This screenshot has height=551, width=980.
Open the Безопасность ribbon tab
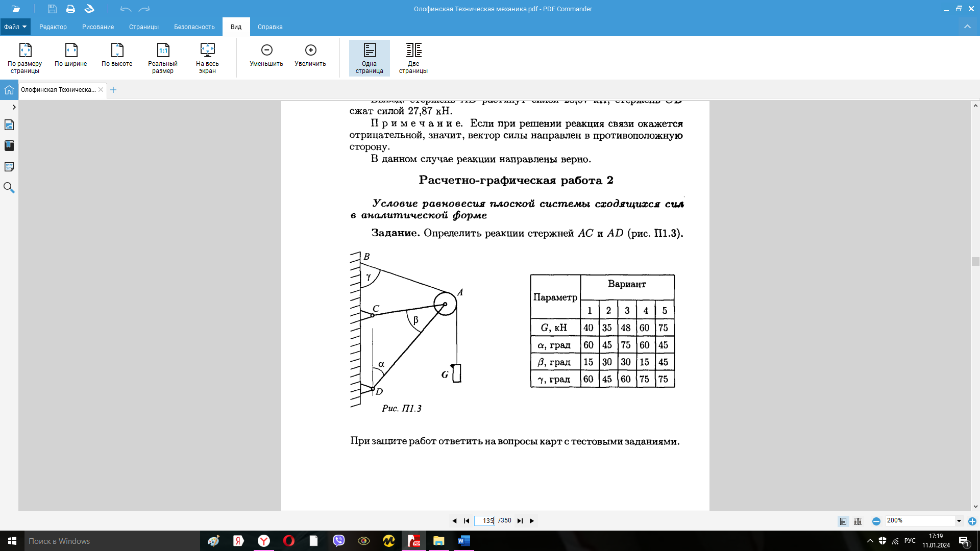click(x=194, y=27)
